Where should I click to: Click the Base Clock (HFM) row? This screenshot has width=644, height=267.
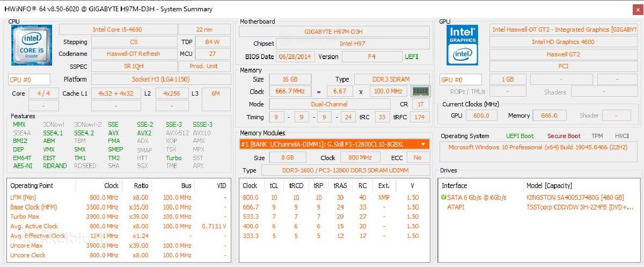[119, 207]
